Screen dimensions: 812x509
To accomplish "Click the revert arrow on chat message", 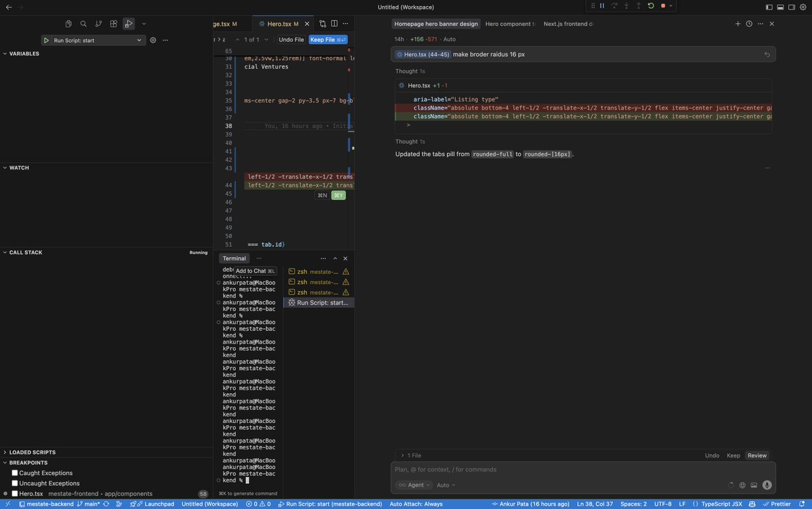I will pyautogui.click(x=767, y=54).
